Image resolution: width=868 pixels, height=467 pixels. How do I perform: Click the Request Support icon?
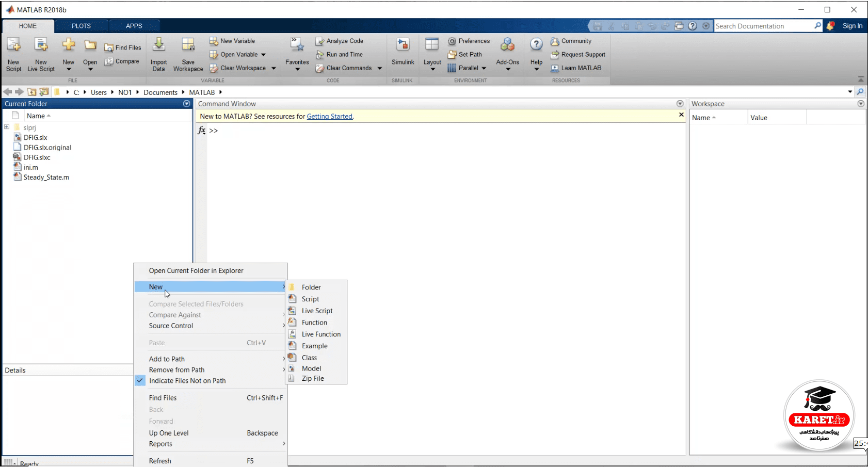tap(555, 55)
